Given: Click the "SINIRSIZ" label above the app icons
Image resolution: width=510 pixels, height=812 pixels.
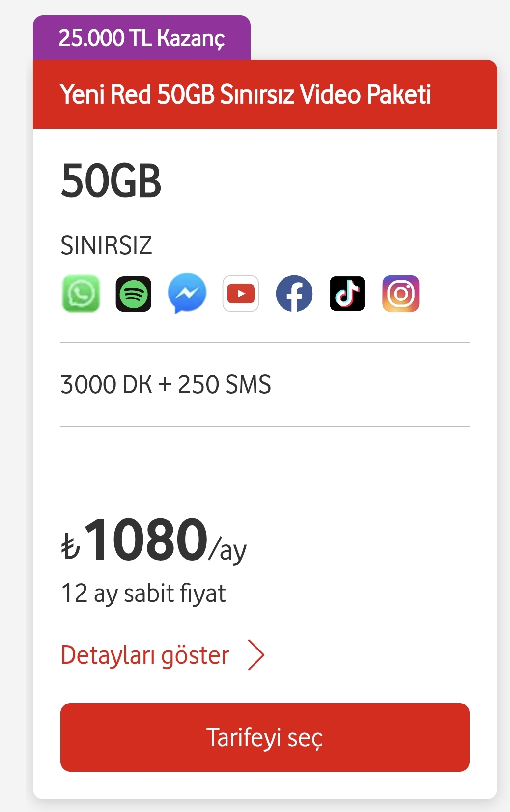Looking at the screenshot, I should click(106, 245).
